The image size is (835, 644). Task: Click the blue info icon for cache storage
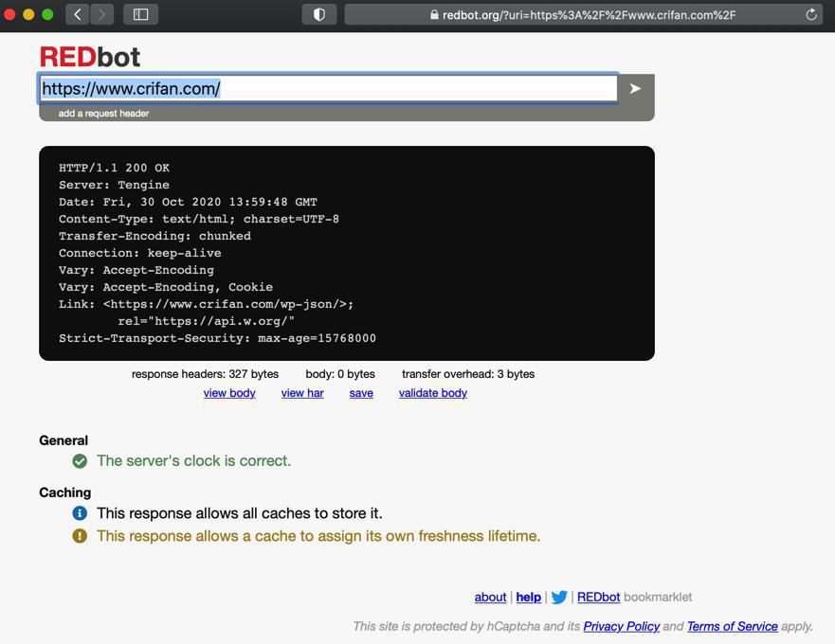[x=80, y=513]
